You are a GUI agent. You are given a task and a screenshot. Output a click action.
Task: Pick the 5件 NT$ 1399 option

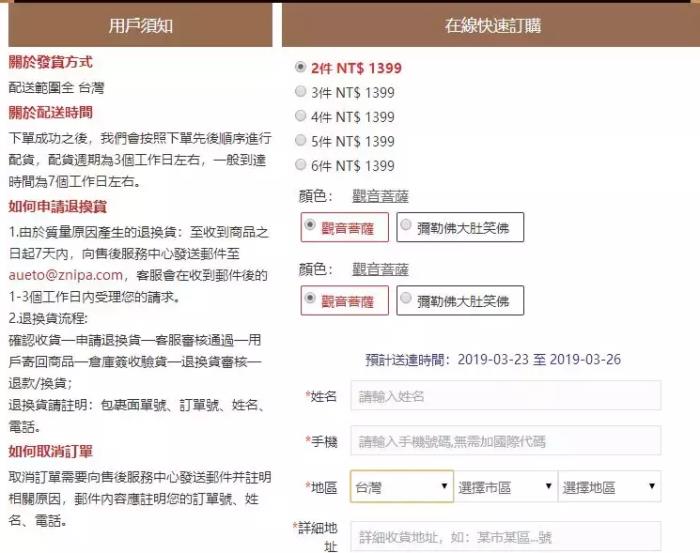(301, 141)
